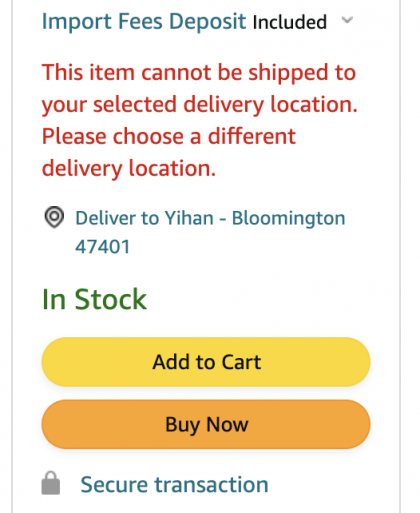Click 'your selected delivery location.' red text
Viewport: 420px width, 513px height.
pyautogui.click(x=200, y=105)
